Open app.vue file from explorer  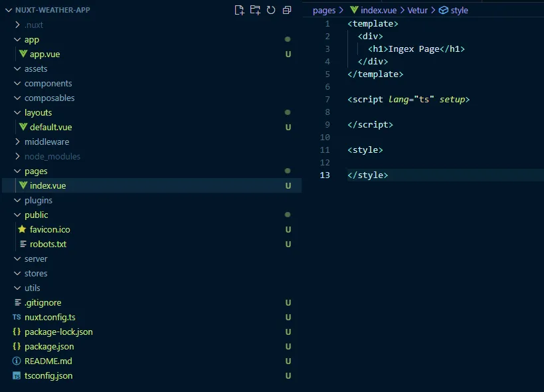[x=45, y=54]
